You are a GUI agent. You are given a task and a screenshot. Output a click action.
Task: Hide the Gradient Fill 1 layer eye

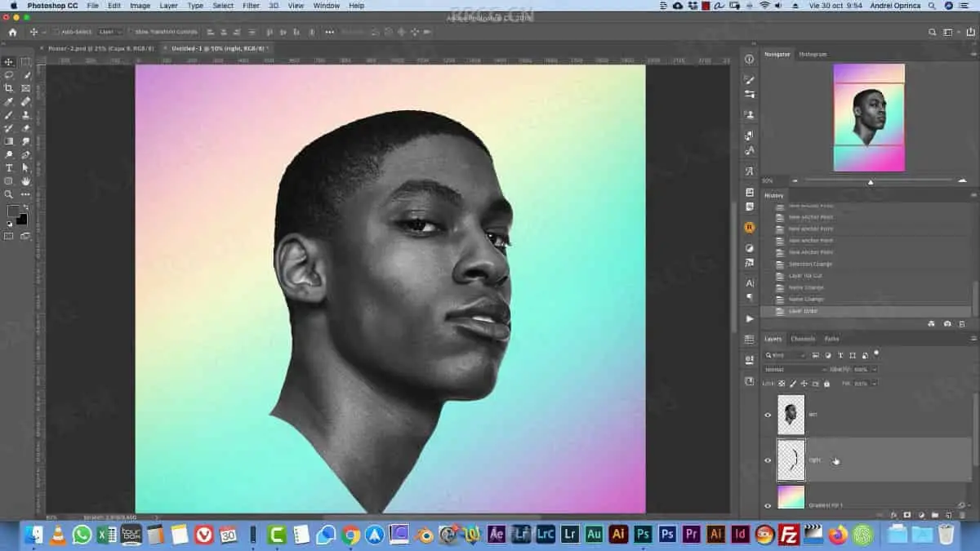(768, 505)
